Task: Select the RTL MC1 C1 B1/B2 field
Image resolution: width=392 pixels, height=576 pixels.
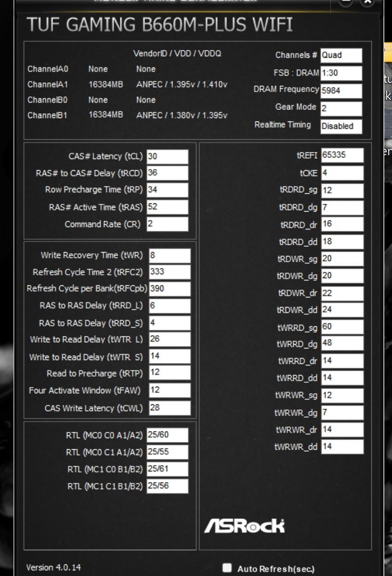Action: pyautogui.click(x=168, y=486)
